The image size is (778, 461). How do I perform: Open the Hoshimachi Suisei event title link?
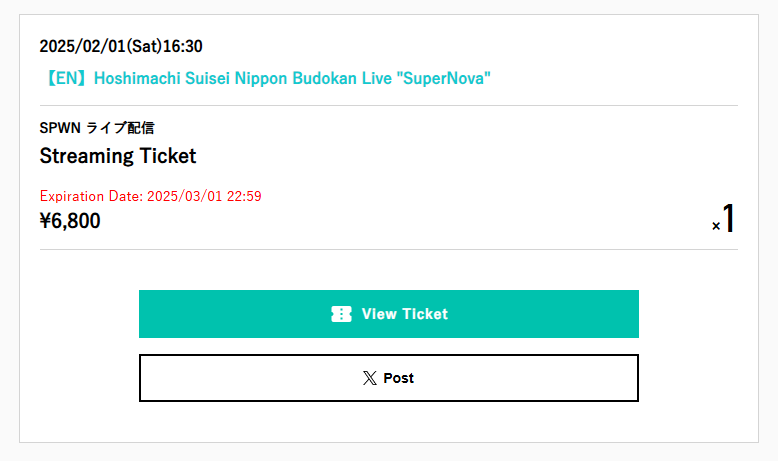(265, 78)
